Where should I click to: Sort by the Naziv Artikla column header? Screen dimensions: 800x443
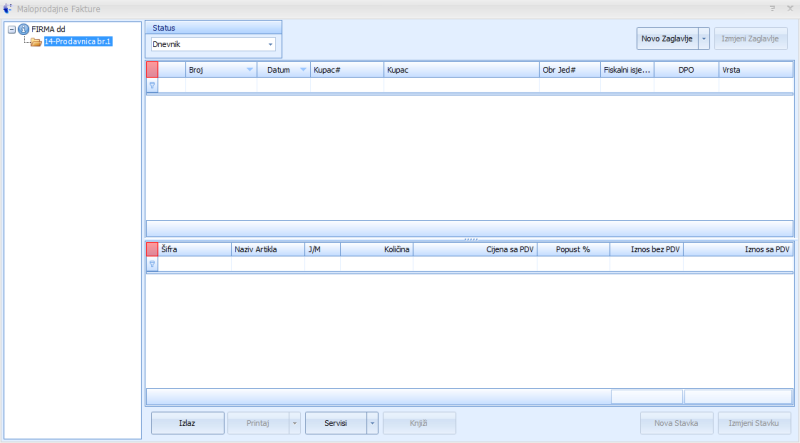[x=266, y=250]
